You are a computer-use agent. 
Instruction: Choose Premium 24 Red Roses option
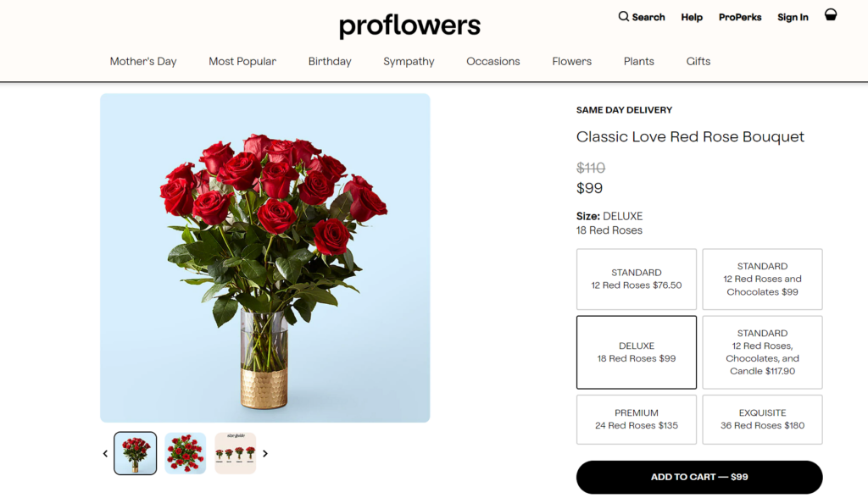pyautogui.click(x=637, y=419)
